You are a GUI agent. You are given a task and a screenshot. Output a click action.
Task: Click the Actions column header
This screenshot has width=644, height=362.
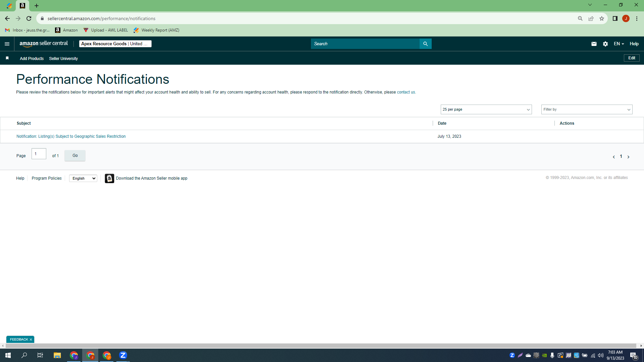pyautogui.click(x=567, y=123)
